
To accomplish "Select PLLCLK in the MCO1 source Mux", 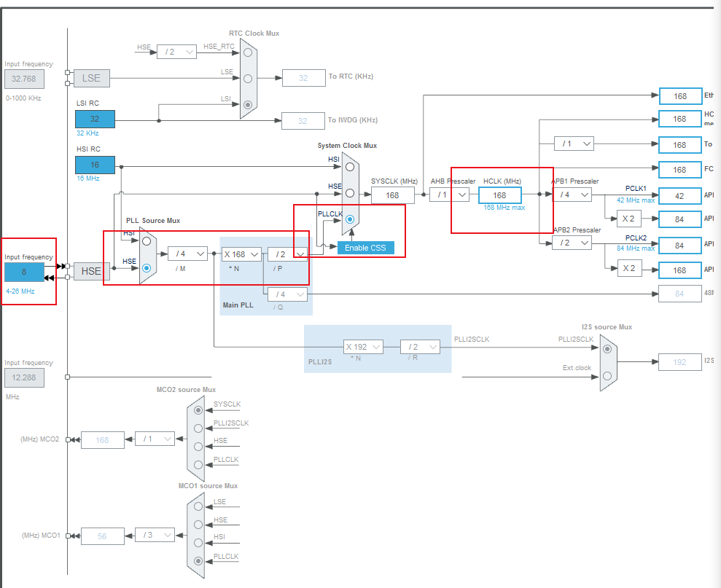I will (198, 561).
